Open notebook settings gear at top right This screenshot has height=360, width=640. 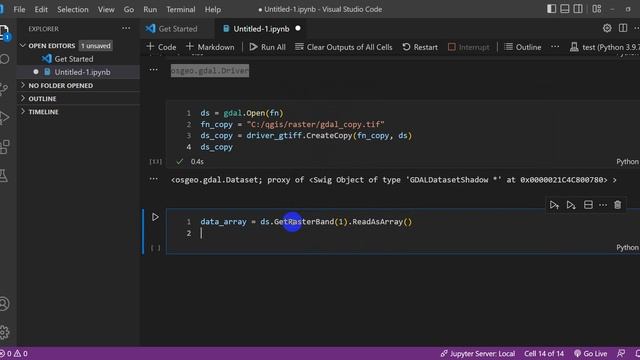point(607,28)
